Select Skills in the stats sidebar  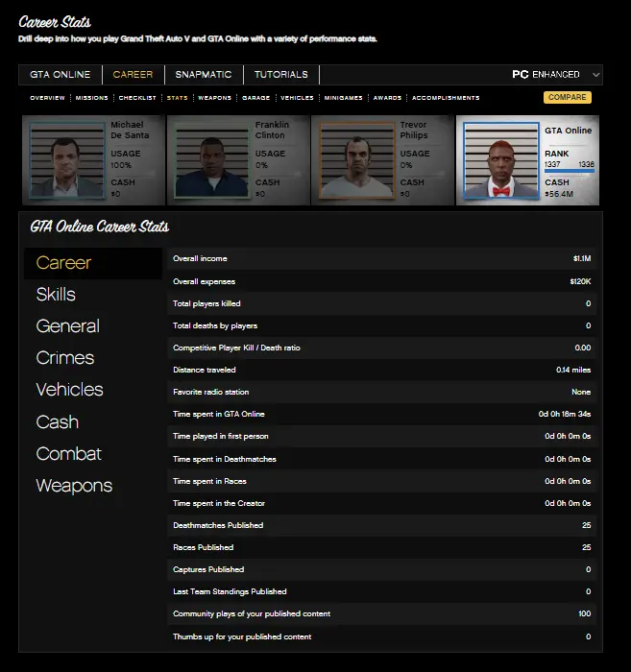(x=56, y=295)
